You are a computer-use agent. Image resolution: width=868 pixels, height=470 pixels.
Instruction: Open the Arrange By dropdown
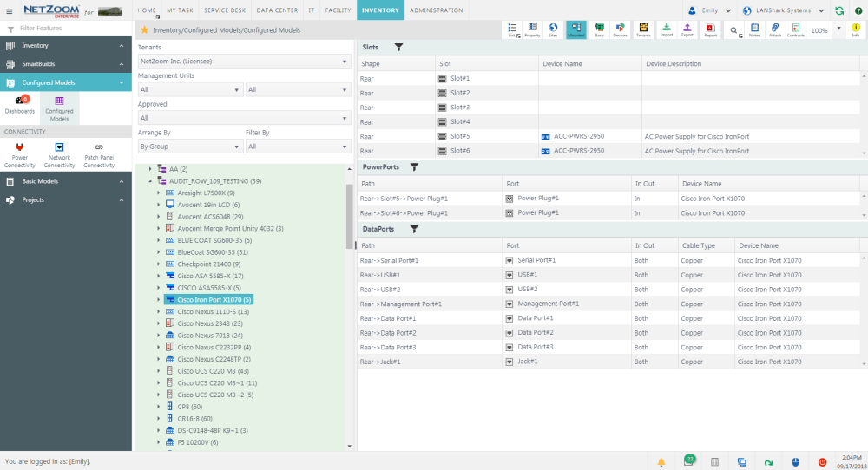(x=190, y=147)
